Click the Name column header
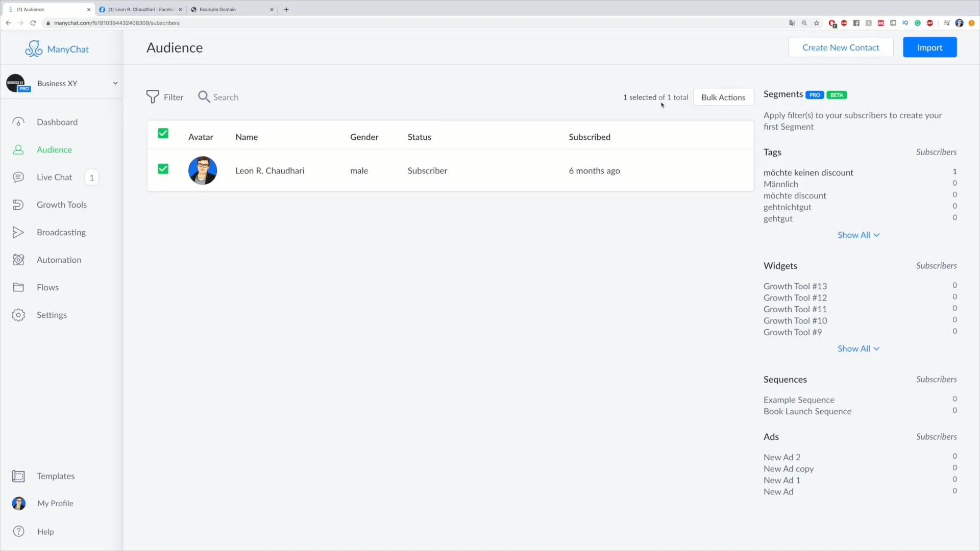 pyautogui.click(x=247, y=137)
